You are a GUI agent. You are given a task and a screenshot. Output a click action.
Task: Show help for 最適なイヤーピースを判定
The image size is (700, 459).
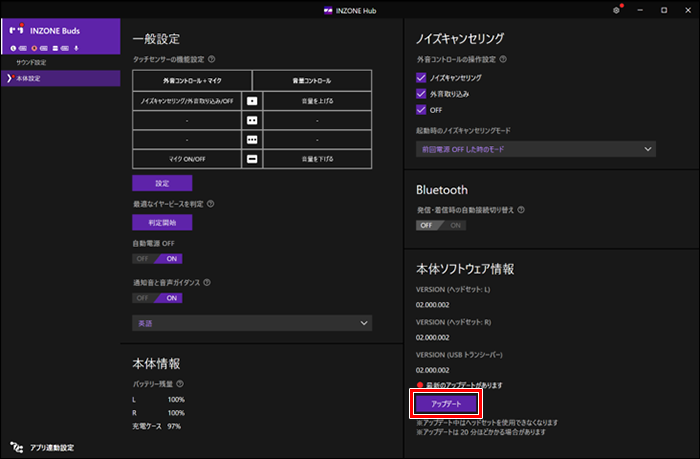point(211,204)
